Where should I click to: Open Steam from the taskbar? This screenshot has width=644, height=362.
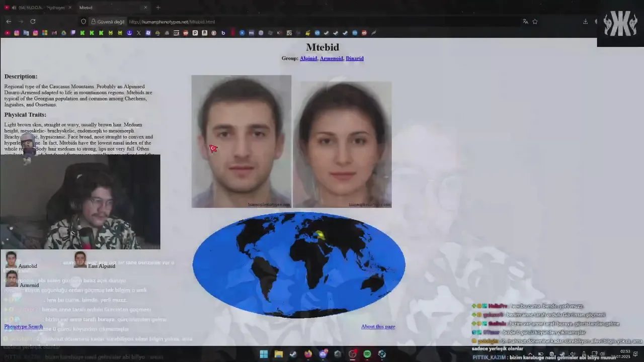(x=293, y=354)
